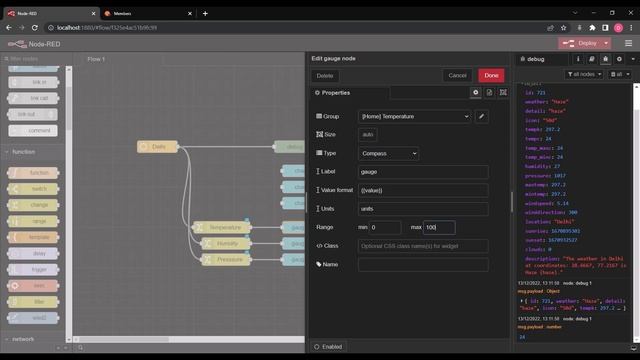The image size is (640, 360).
Task: Select the Humidity node on canvas
Action: [226, 244]
